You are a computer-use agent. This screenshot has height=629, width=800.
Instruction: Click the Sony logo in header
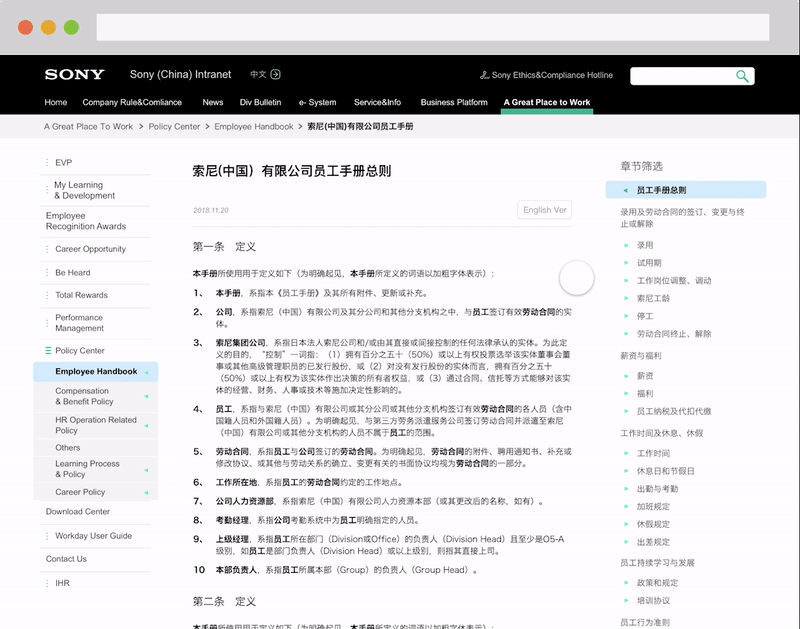click(74, 75)
